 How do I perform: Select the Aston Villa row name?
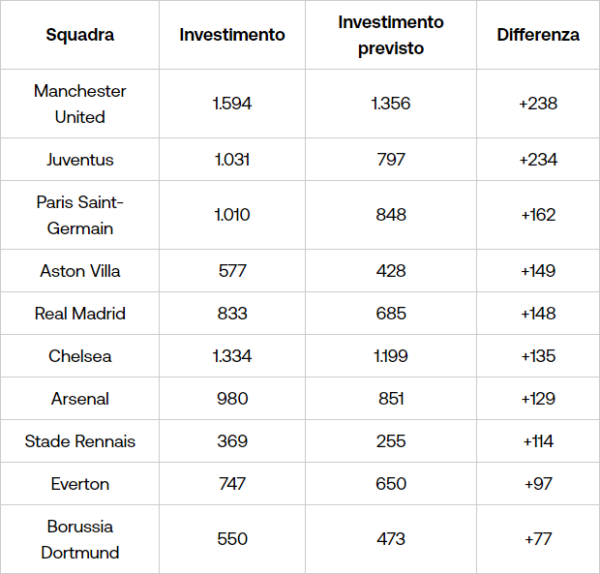click(80, 271)
